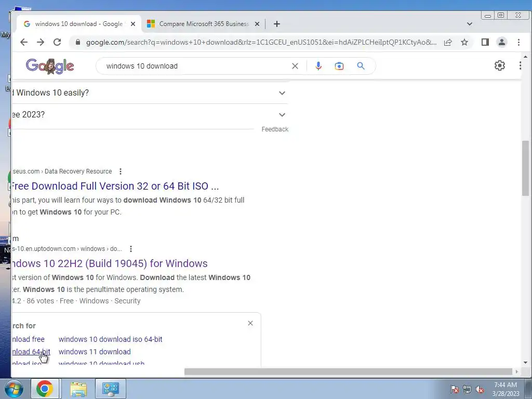The image size is (532, 399).
Task: Close the windows 10 download Google tab
Action: [133, 24]
